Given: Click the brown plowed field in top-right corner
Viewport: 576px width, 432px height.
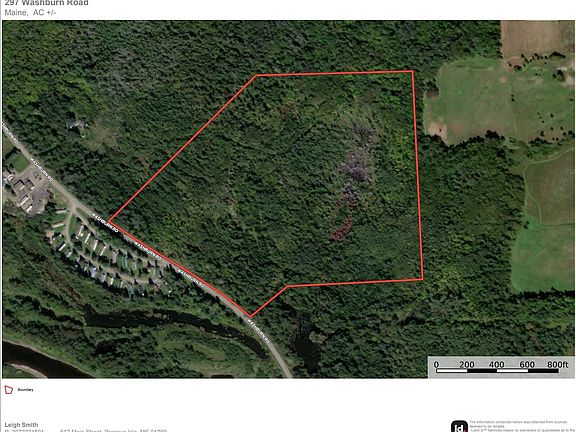Looking at the screenshot, I should point(536,37).
